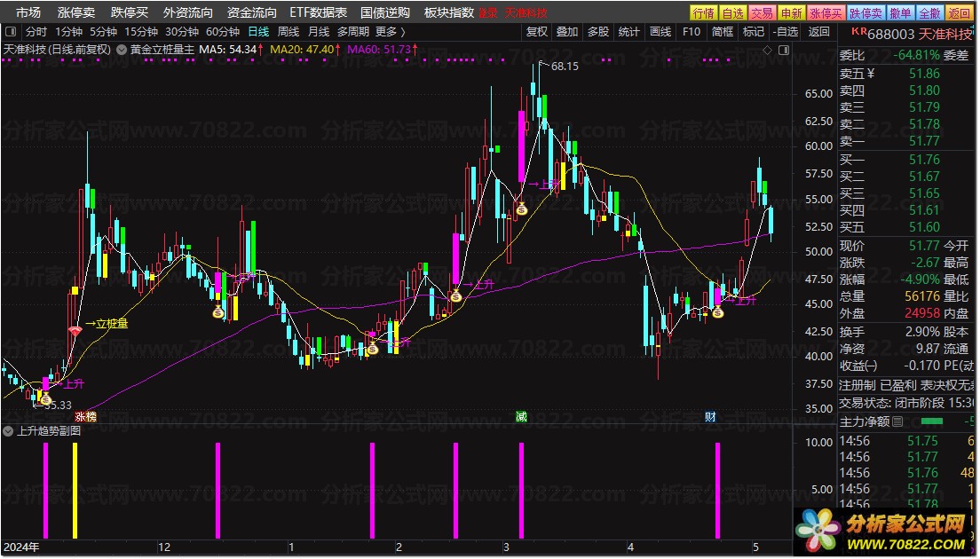980x559 pixels.
Task: Switch to 5分钟 chart period
Action: pos(103,31)
